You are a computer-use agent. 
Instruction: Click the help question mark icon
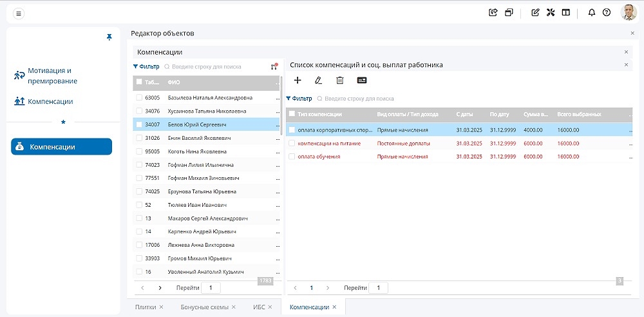tap(607, 12)
